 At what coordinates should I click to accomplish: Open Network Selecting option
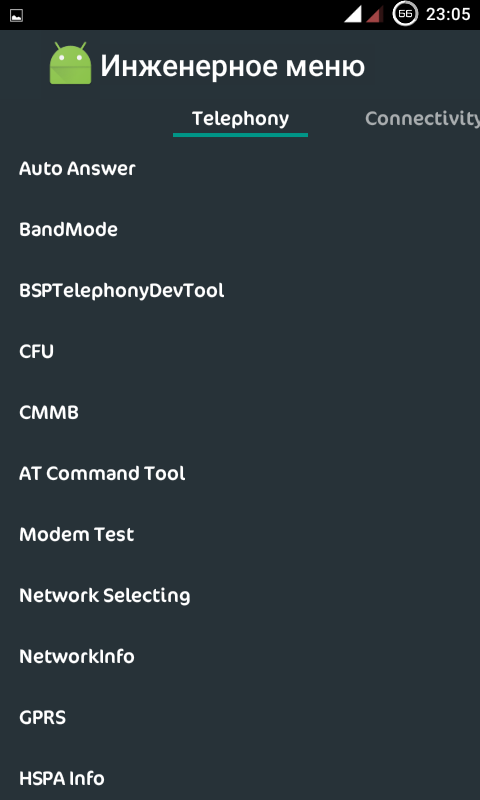pos(240,595)
